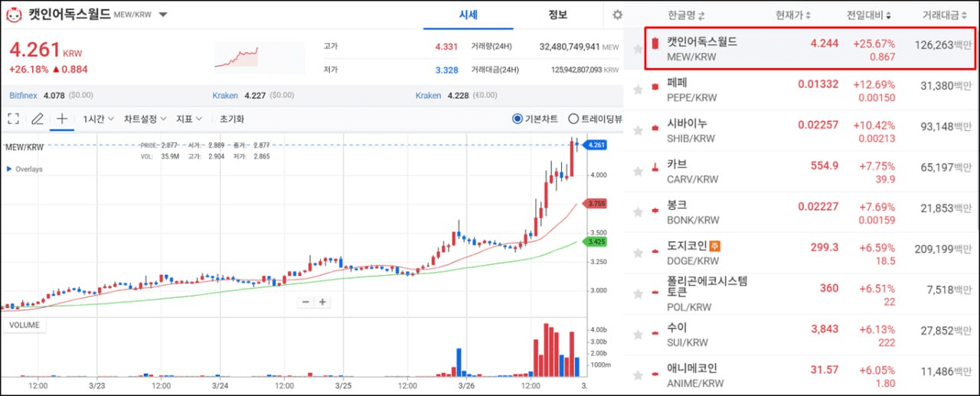980x396 pixels.
Task: Click candle icon in 페페 row
Action: coord(655,86)
